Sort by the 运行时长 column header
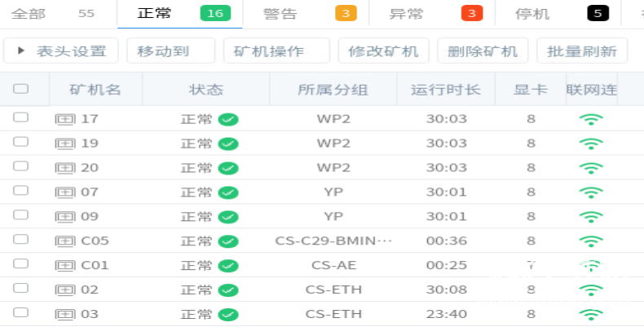The height and width of the screenshot is (327, 644). pyautogui.click(x=446, y=90)
